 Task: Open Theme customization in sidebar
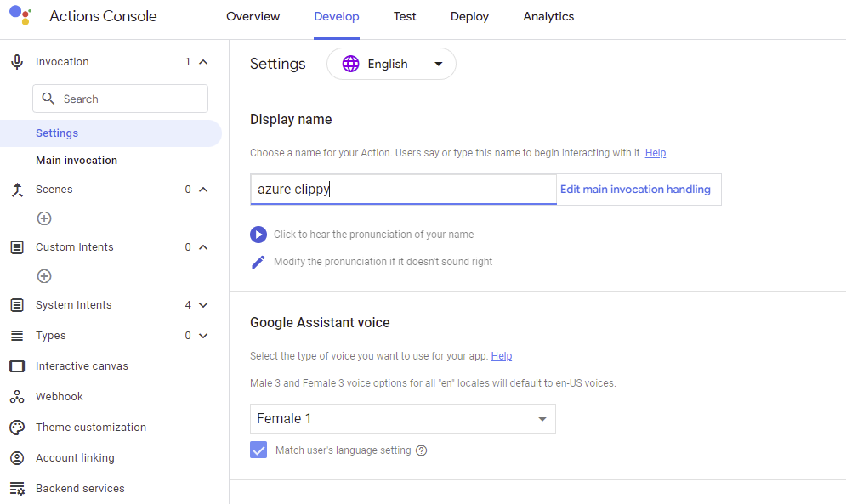pyautogui.click(x=91, y=428)
